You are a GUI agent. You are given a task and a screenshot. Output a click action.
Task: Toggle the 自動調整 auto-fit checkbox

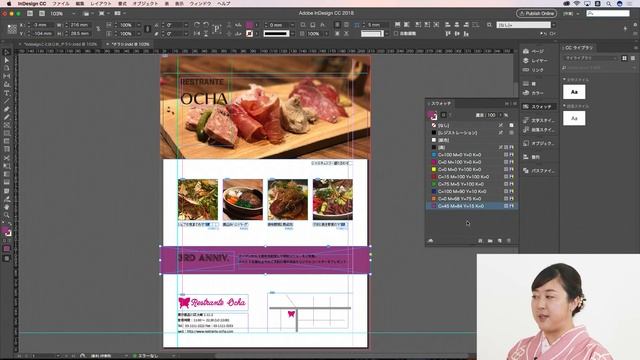tap(396, 33)
